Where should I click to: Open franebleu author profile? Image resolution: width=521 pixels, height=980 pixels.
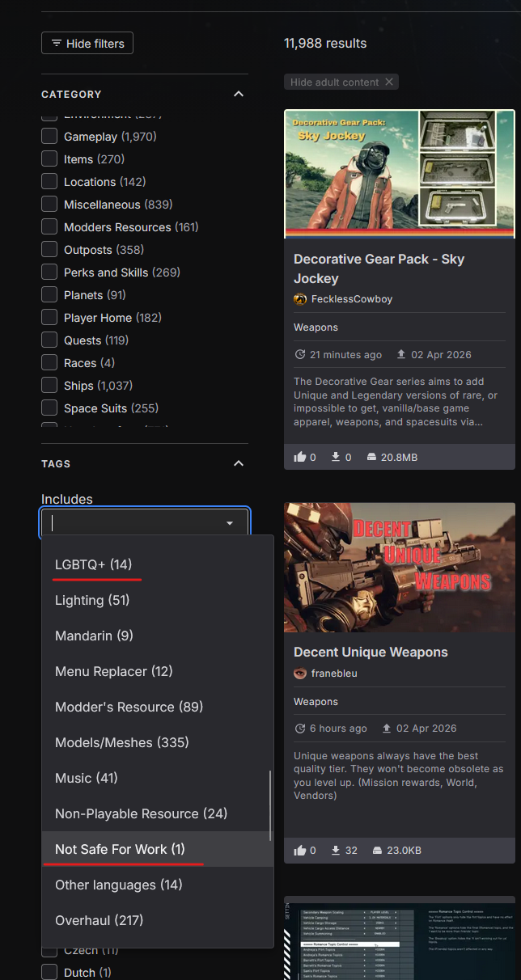334,674
